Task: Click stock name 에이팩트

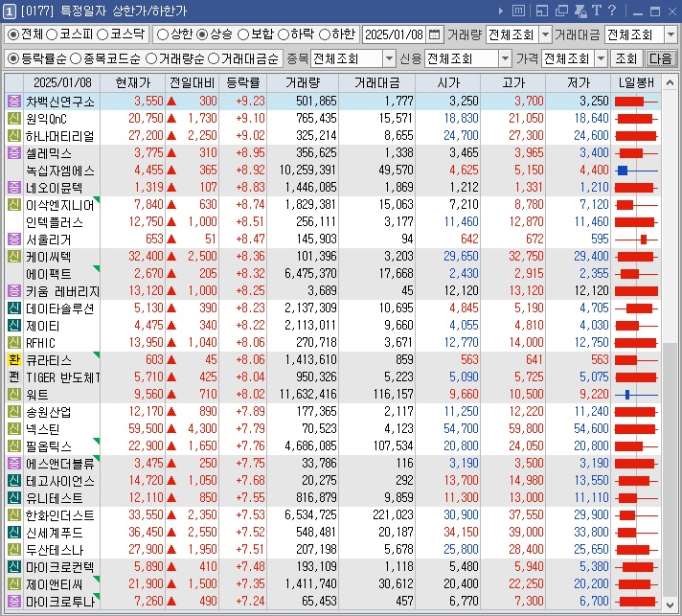Action: pos(48,274)
